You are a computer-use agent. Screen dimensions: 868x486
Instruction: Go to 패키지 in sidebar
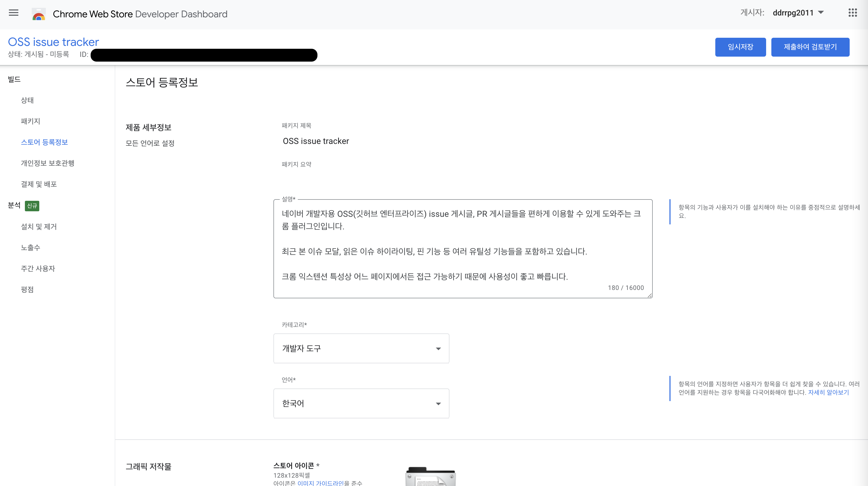pos(30,121)
